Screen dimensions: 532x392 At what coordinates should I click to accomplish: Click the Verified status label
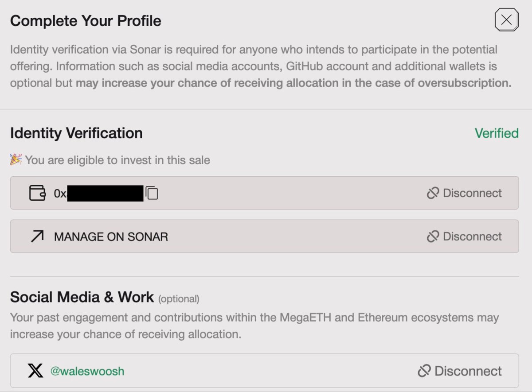click(x=497, y=133)
